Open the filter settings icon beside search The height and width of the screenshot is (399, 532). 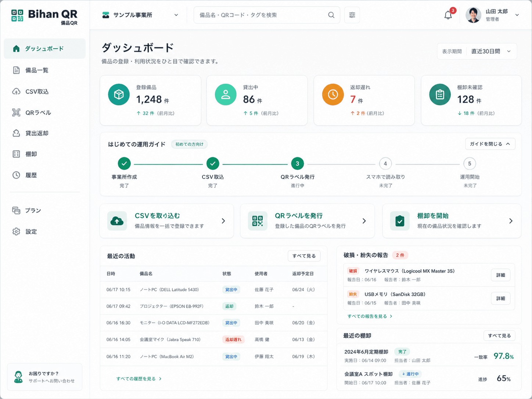tap(352, 15)
